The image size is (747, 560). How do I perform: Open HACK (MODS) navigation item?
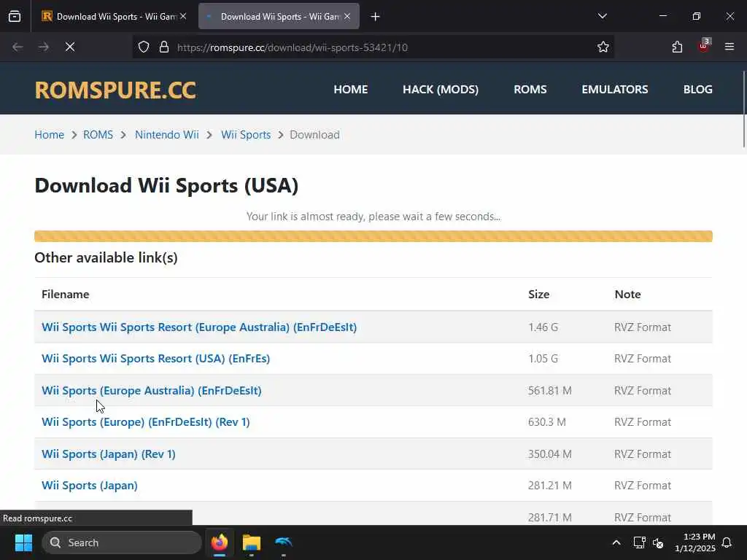click(441, 89)
